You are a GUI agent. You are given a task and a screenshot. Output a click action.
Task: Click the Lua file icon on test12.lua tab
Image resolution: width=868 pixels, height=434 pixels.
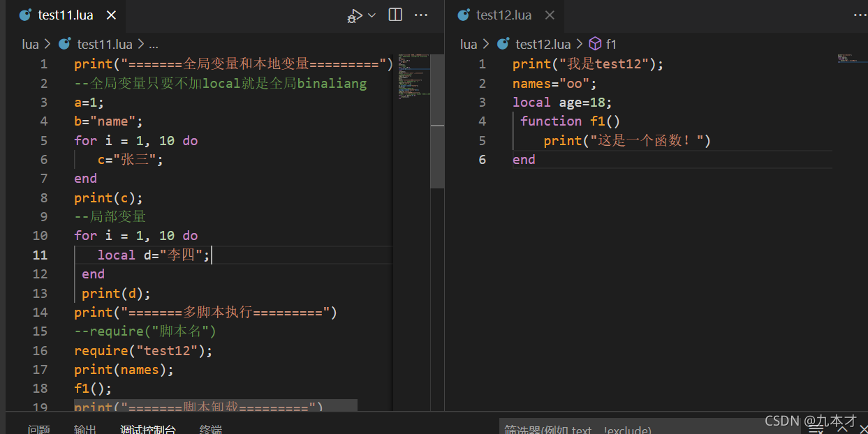point(463,15)
